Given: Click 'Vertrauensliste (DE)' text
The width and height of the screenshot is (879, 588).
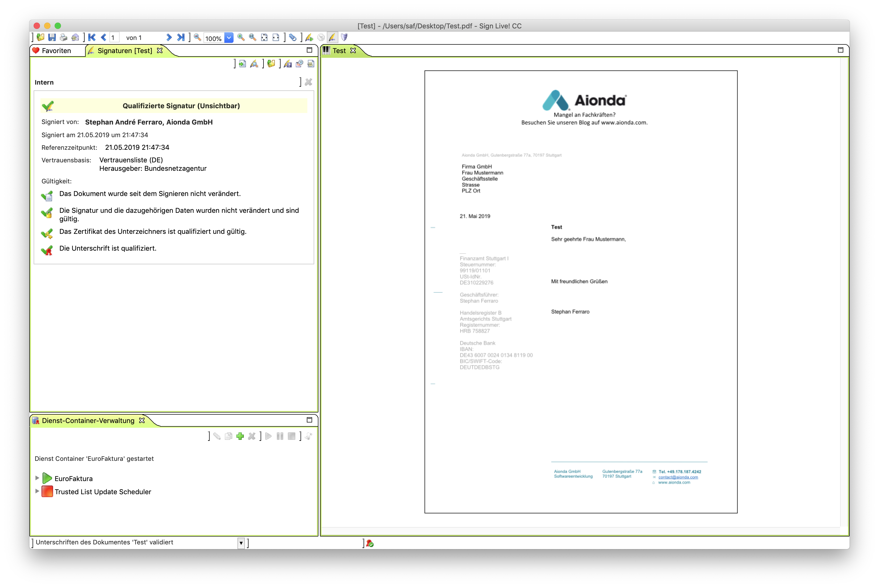Looking at the screenshot, I should click(x=131, y=160).
